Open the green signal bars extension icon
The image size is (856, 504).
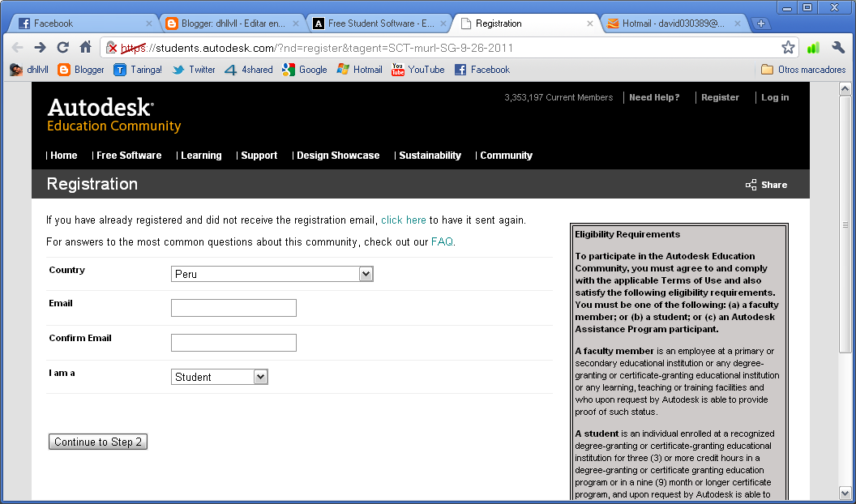coord(813,48)
